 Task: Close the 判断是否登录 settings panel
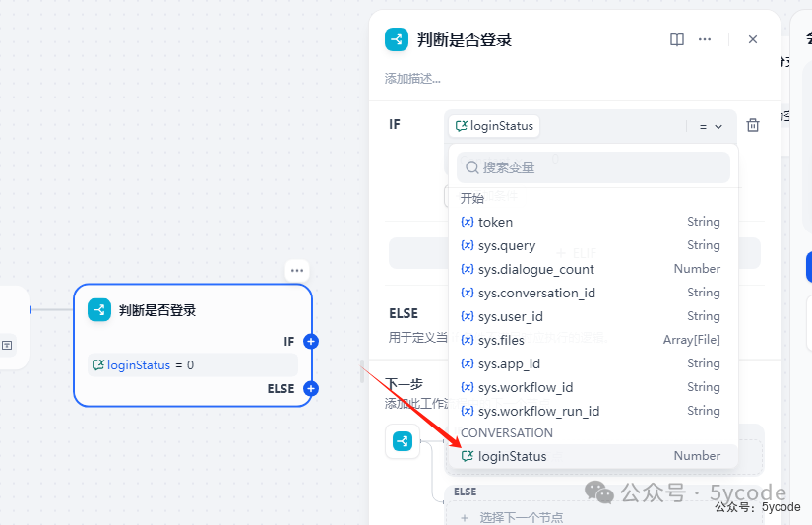[752, 39]
